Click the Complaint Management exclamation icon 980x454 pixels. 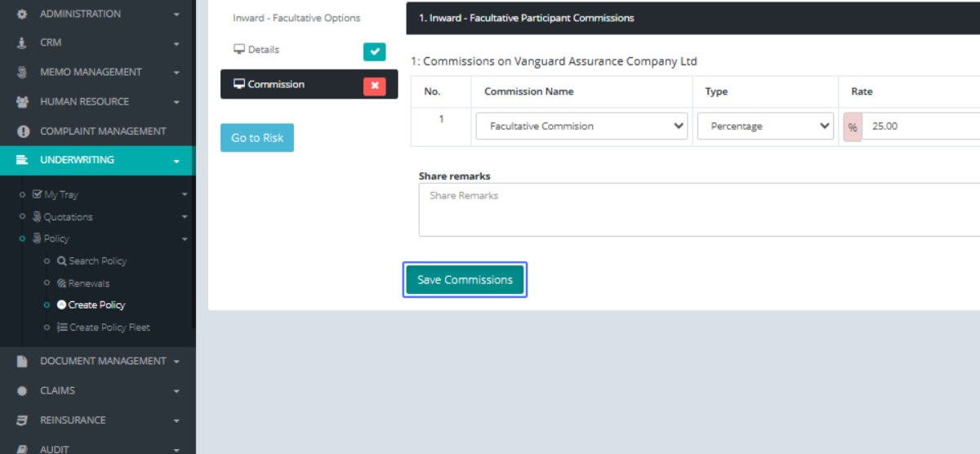pos(22,131)
